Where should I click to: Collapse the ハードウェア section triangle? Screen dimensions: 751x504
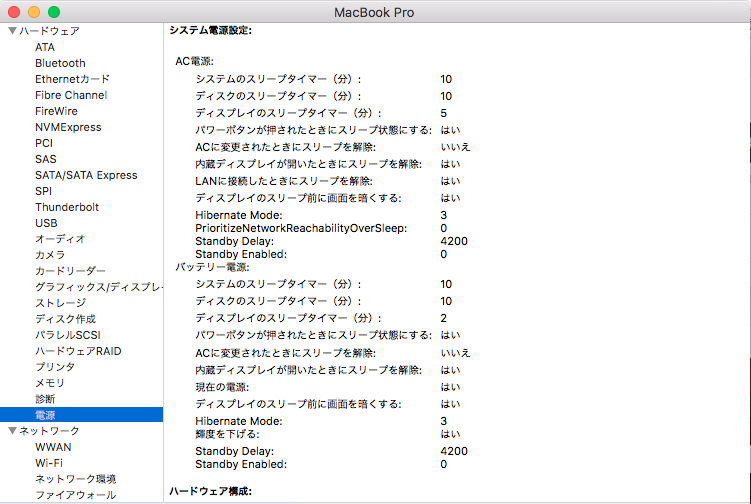[x=12, y=31]
